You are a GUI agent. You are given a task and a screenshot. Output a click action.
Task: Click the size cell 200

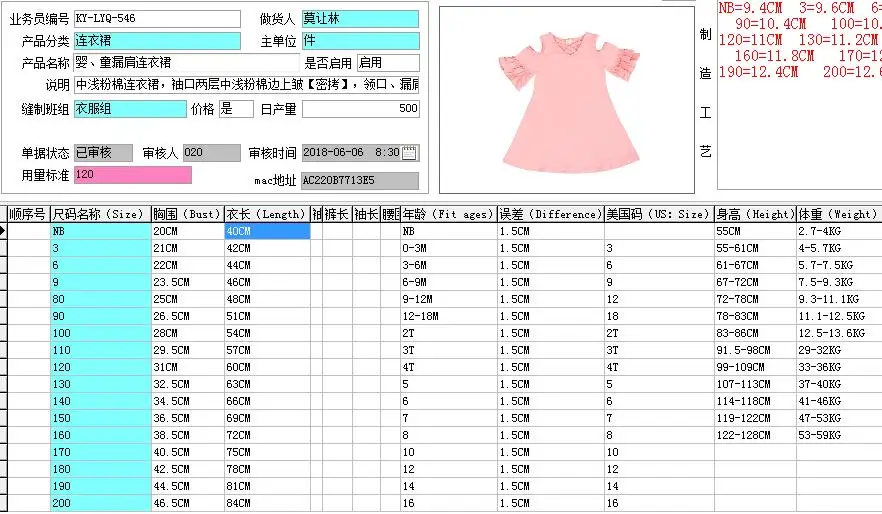click(x=100, y=503)
